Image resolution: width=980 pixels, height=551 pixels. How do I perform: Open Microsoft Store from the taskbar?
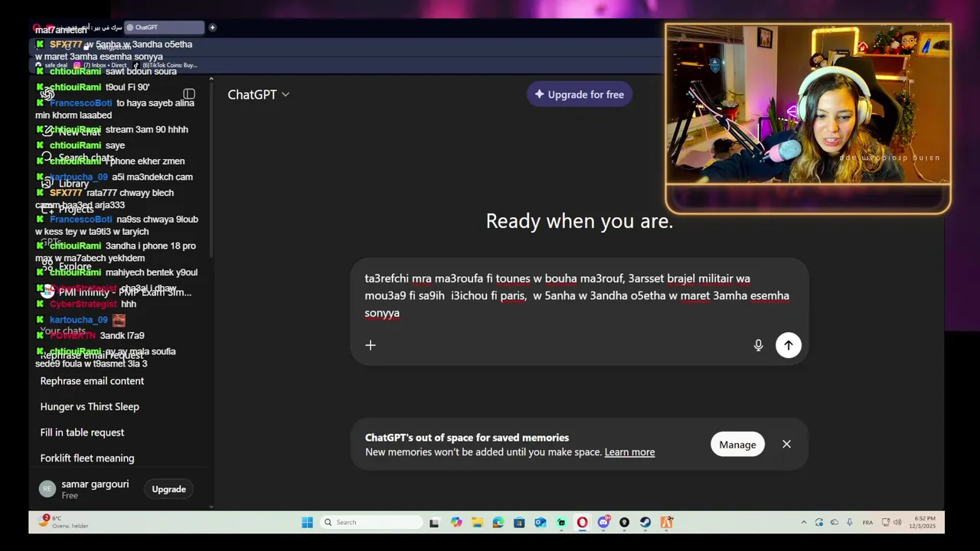tap(519, 522)
